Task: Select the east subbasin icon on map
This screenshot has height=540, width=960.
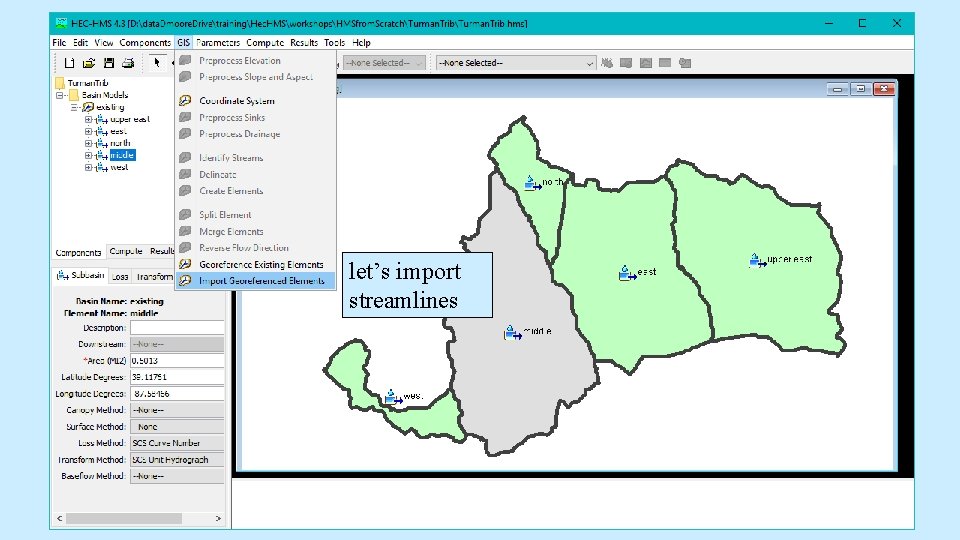Action: 627,272
